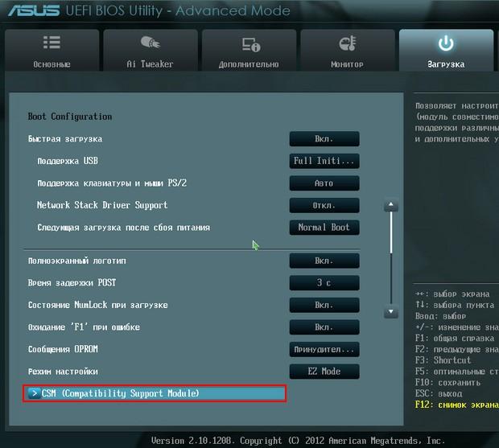Select the Полноэкранный логотип label
499x448 pixels.
[x=77, y=261]
